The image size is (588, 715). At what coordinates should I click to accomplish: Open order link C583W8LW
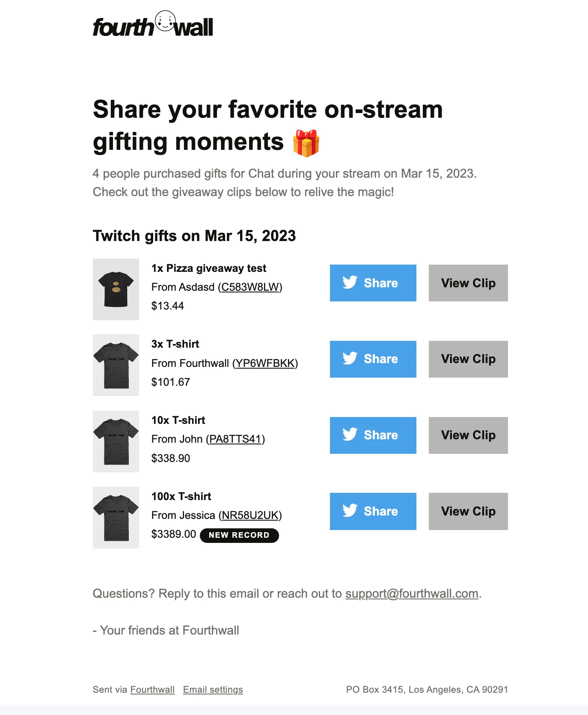250,287
